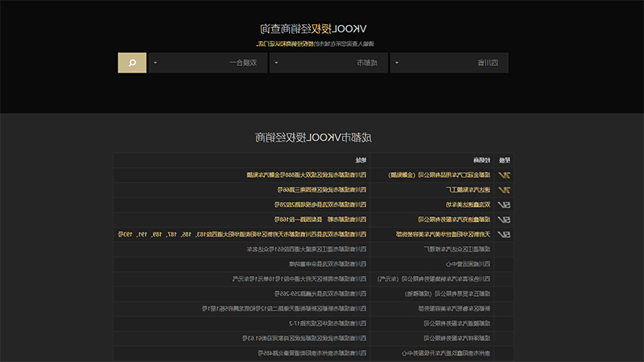Click the gold magnifier search button

(132, 63)
